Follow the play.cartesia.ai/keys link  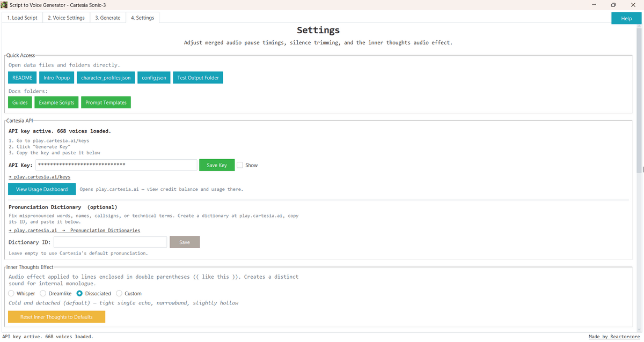(x=39, y=176)
